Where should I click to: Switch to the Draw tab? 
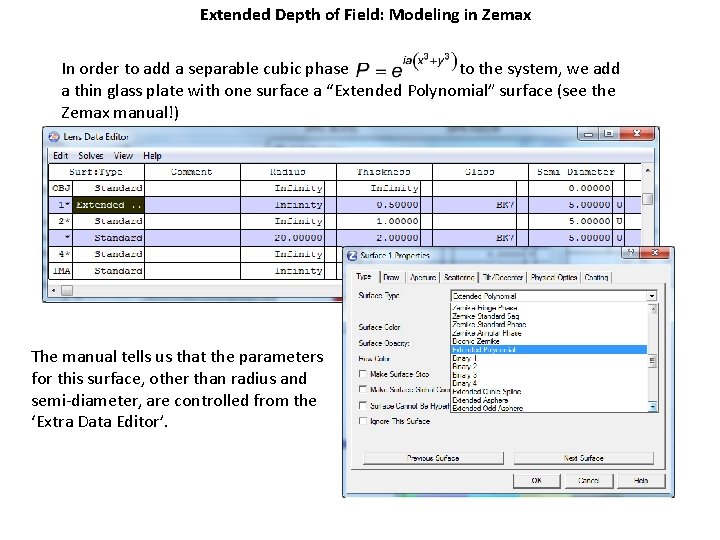click(391, 277)
